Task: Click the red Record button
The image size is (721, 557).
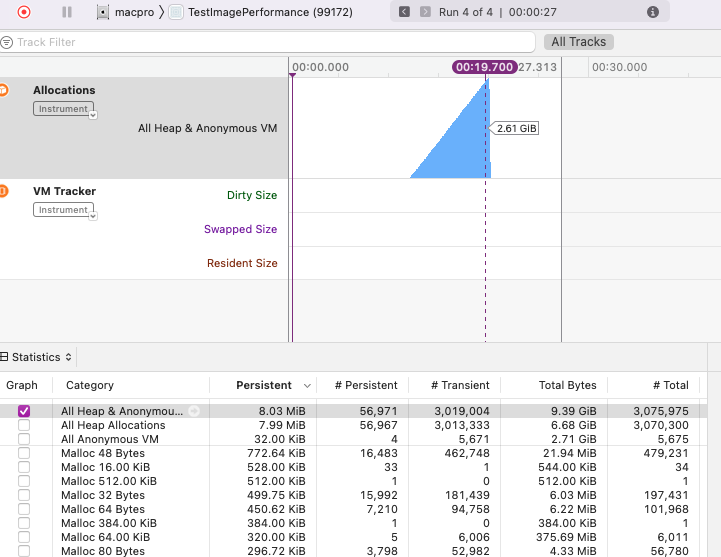Action: coord(24,12)
